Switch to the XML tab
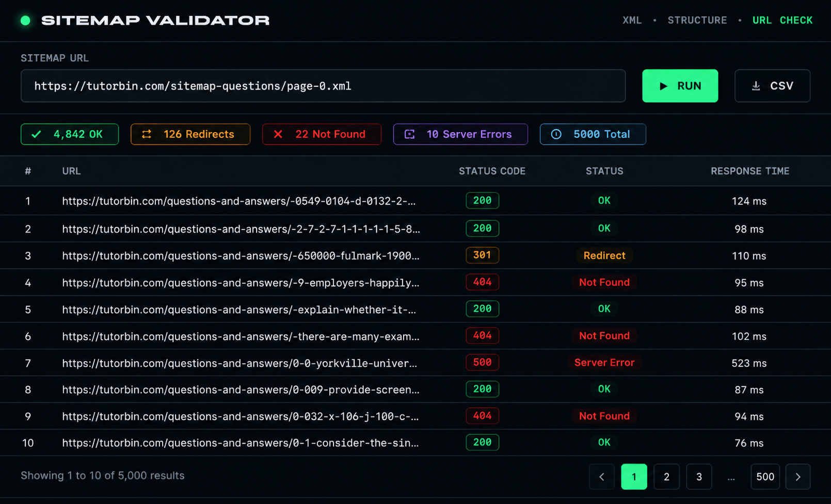The image size is (831, 504). click(x=632, y=20)
